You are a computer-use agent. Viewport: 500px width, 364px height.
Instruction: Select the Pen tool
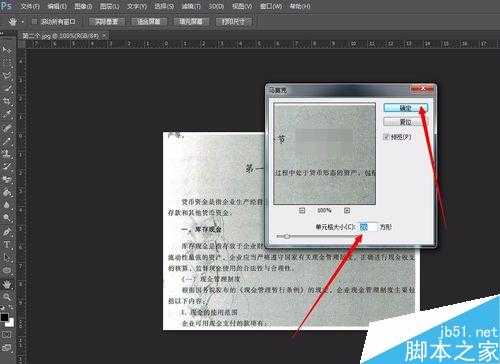pyautogui.click(x=7, y=231)
